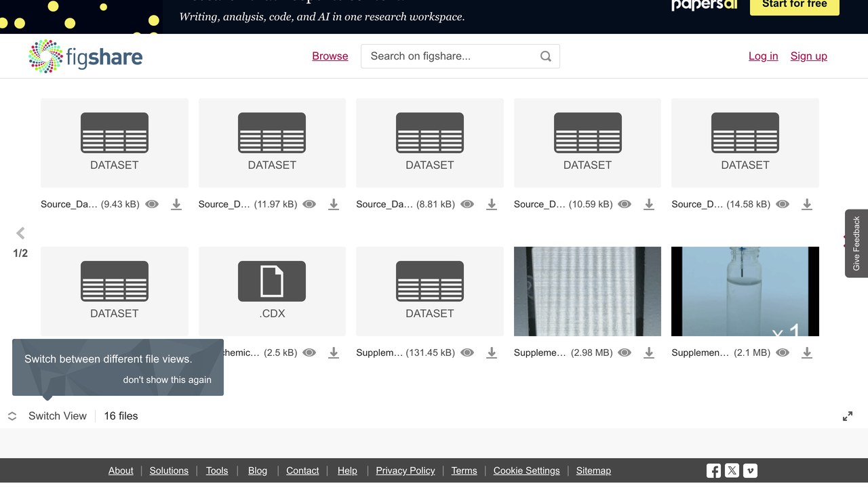Preview the 11.97 kB dataset via eye icon
Viewport: 868px width, 488px height.
coord(309,204)
